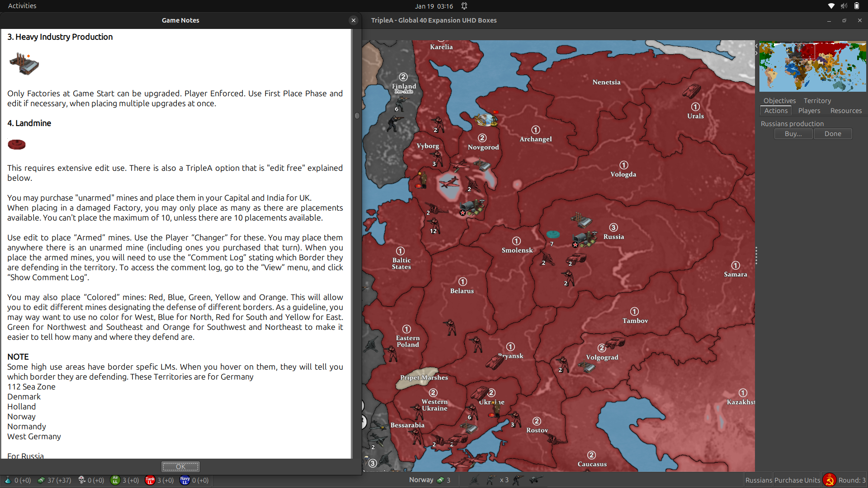This screenshot has height=488, width=868.
Task: Click the artillery unit icon in bottom bar
Action: point(537,480)
